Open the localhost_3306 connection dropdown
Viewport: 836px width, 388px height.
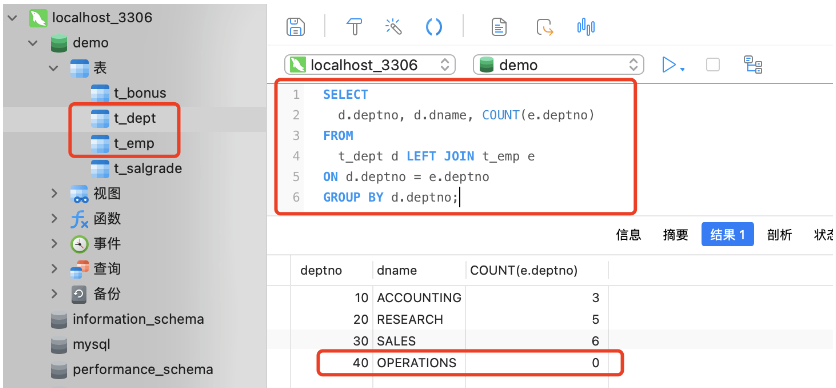pos(370,65)
